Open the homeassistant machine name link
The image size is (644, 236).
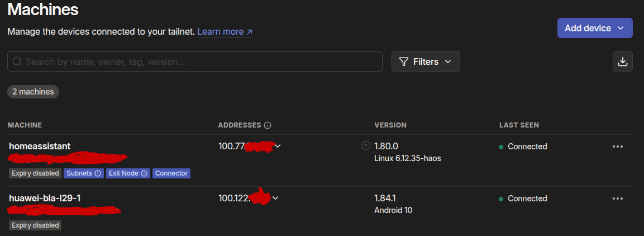[x=40, y=146]
